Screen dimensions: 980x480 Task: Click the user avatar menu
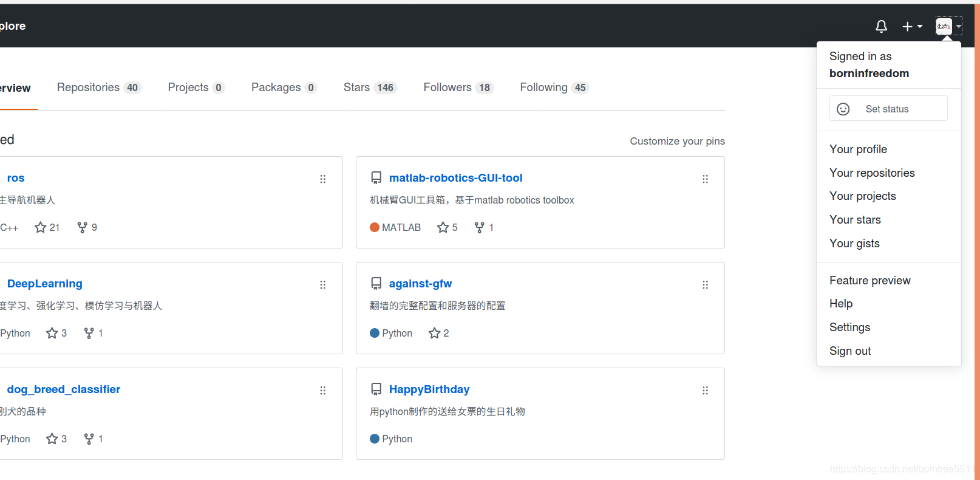948,26
